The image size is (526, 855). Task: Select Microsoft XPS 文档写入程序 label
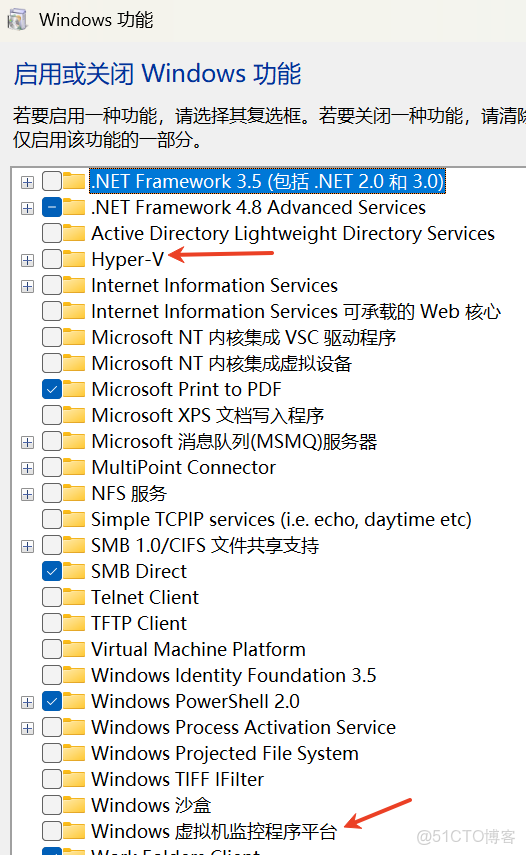click(208, 415)
